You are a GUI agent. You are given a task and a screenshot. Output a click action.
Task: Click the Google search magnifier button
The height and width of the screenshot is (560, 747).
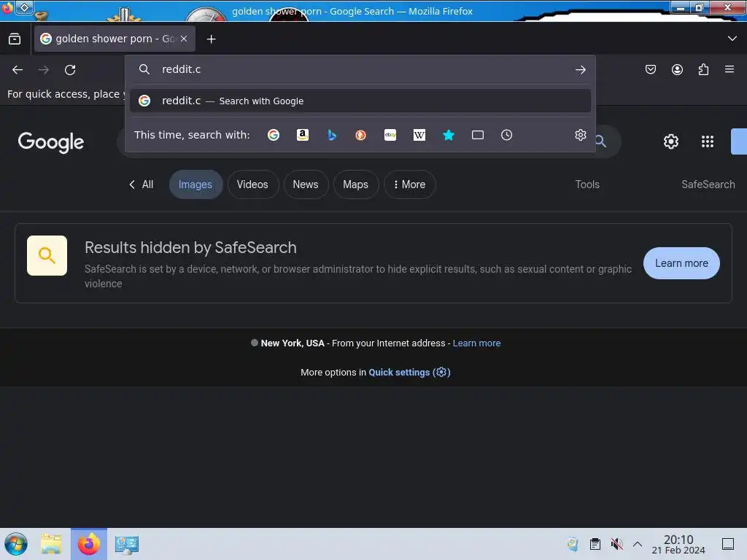602,141
